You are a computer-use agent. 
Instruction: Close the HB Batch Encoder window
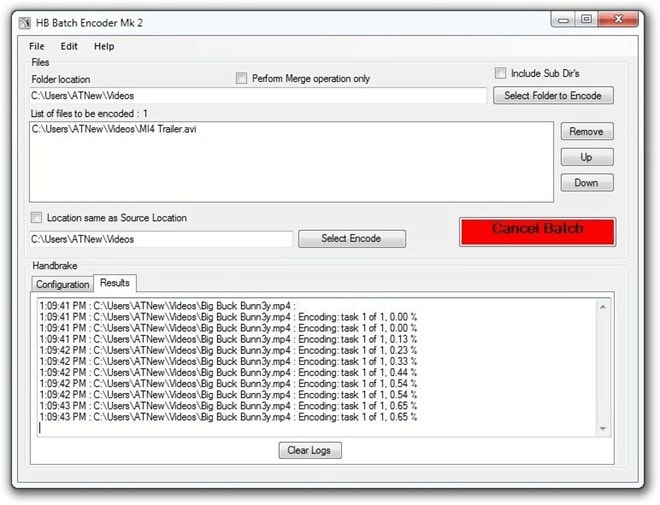coord(617,19)
